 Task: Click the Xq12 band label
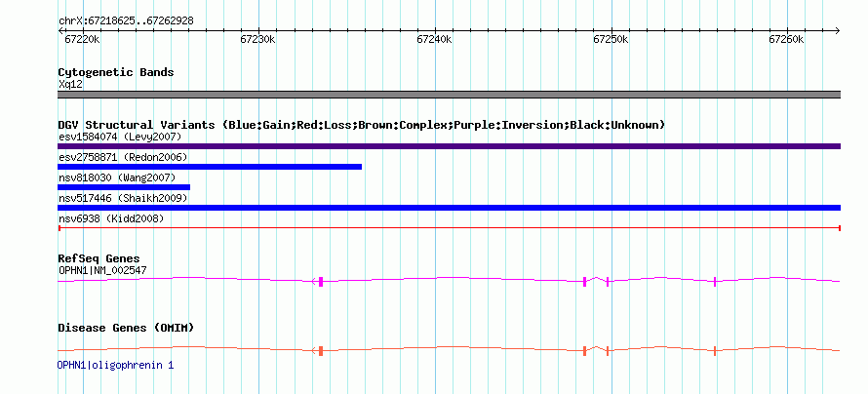70,85
